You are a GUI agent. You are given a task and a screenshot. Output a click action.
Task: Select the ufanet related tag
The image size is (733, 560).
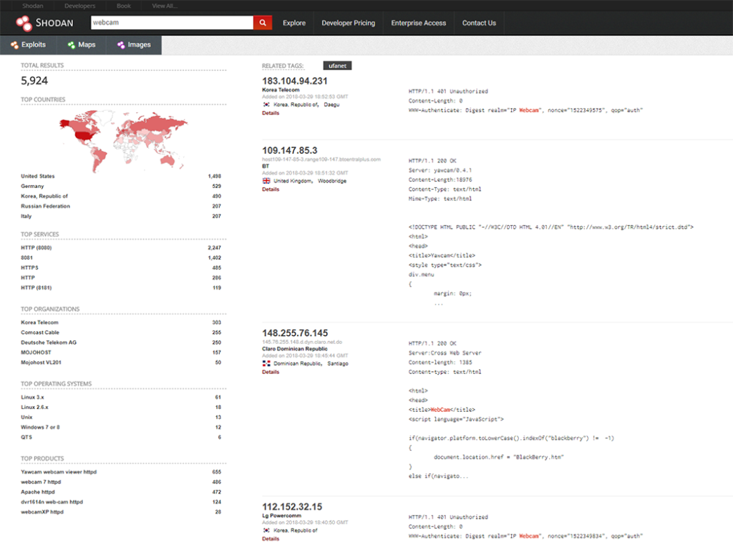pos(337,66)
